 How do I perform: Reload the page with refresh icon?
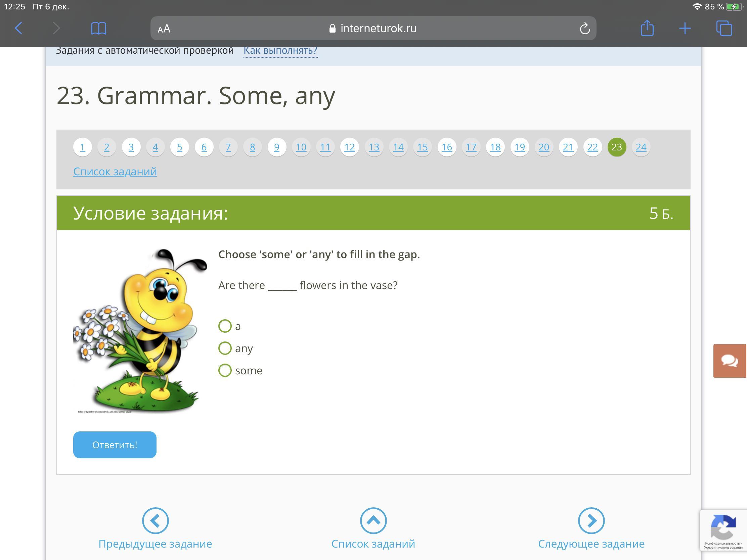(x=584, y=28)
